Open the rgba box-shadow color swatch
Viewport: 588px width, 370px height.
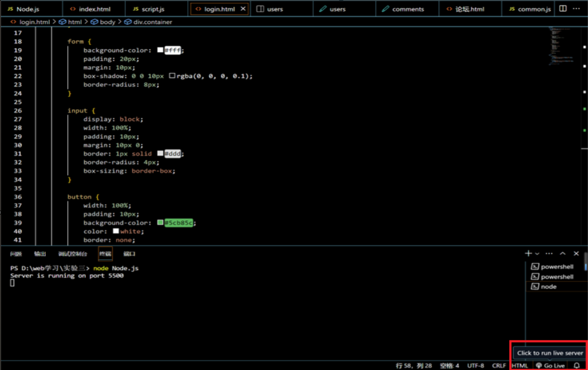(172, 76)
